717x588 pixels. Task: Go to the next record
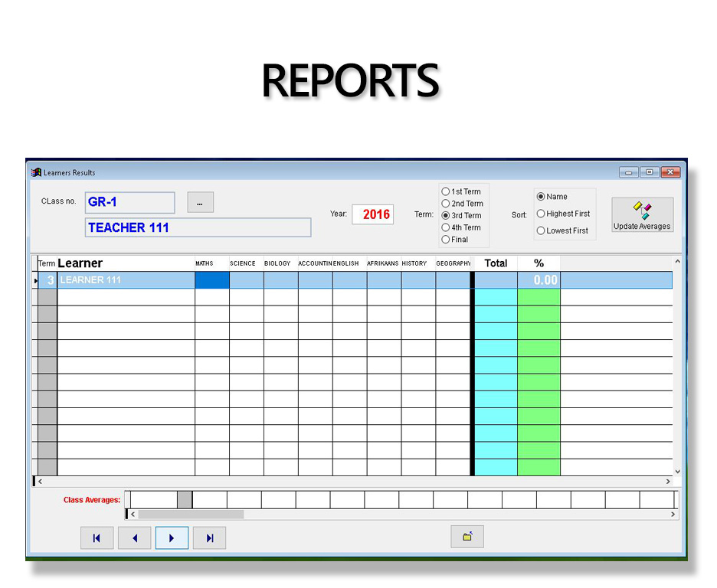click(172, 538)
